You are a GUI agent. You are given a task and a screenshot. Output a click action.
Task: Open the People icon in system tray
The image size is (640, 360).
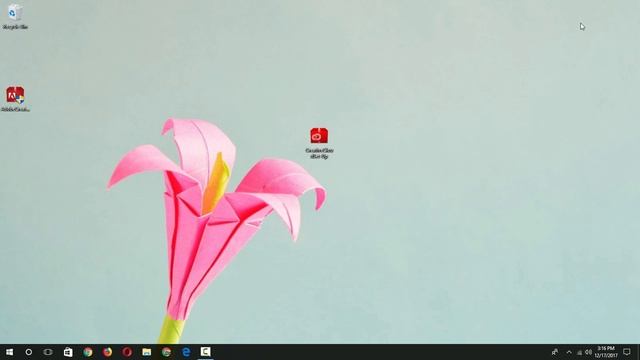coord(555,352)
